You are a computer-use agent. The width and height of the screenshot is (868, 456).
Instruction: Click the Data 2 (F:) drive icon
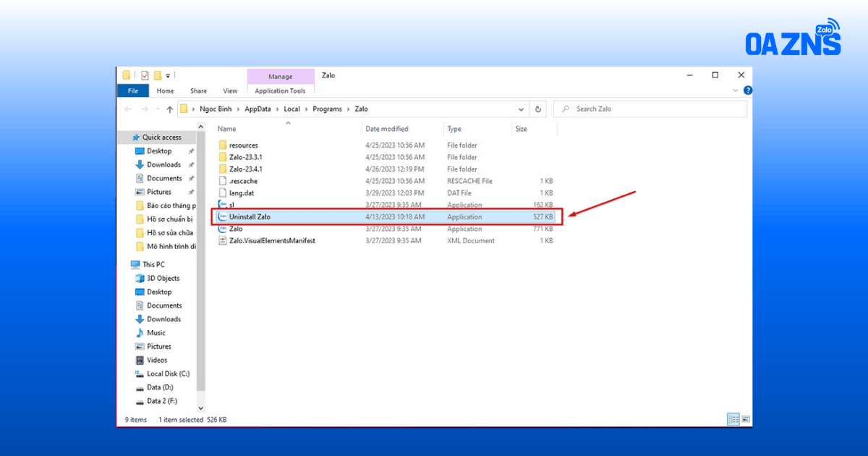point(140,401)
